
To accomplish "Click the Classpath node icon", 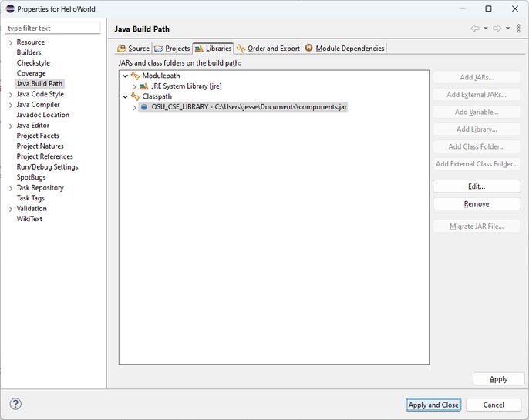I will coord(135,96).
